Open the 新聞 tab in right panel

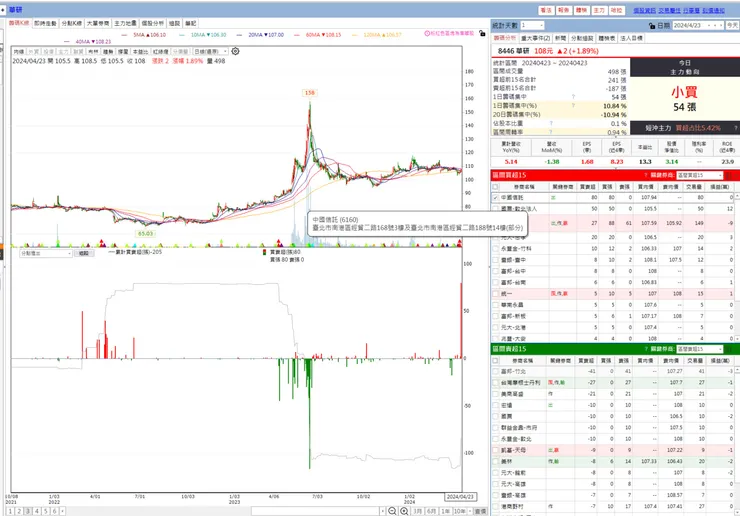(x=560, y=38)
